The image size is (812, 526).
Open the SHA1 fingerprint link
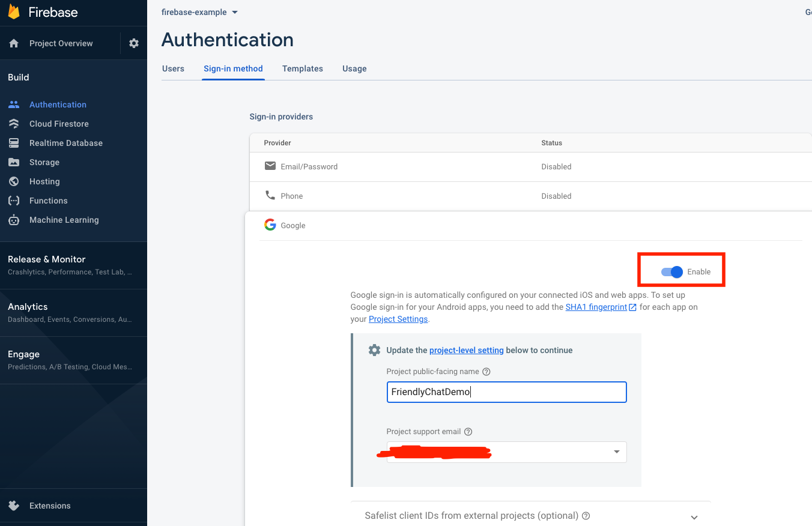(596, 307)
